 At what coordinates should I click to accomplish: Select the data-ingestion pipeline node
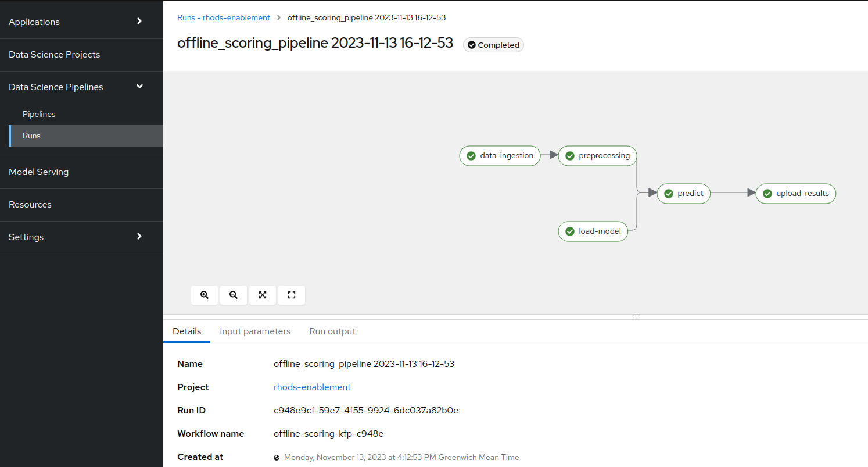(500, 156)
